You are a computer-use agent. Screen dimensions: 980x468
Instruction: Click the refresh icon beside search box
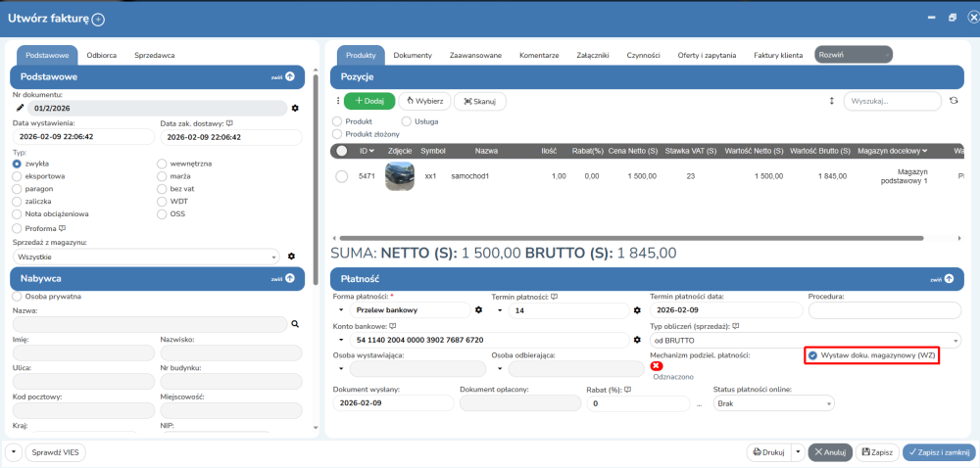click(x=953, y=101)
